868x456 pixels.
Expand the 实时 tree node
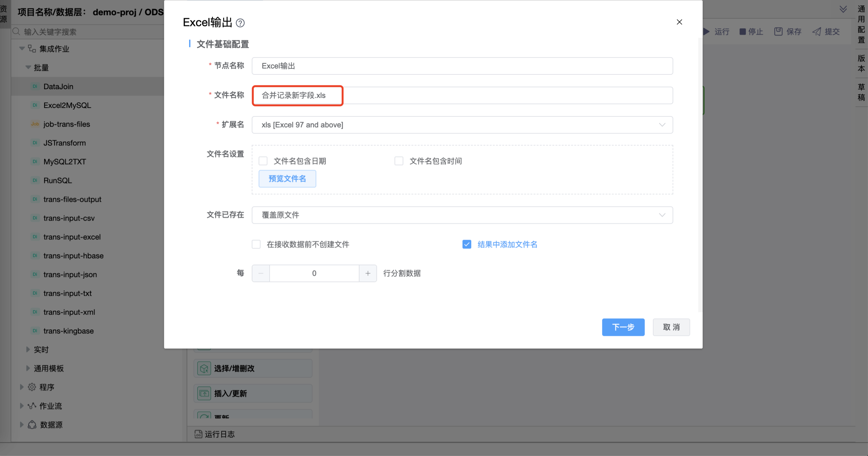tap(28, 349)
